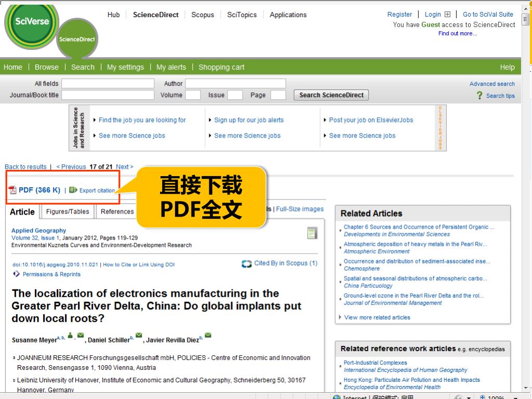The width and height of the screenshot is (532, 399).
Task: Open the Scopus tab
Action: (203, 15)
